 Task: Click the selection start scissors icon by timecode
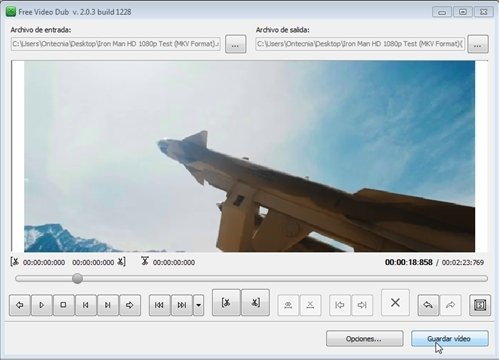(15, 262)
